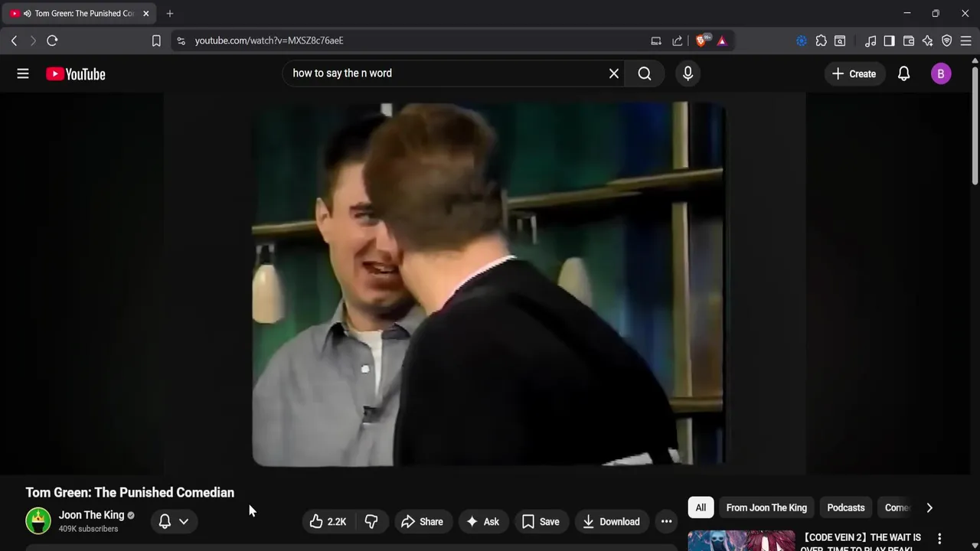
Task: Toggle the browser sidebar panel
Action: pyautogui.click(x=889, y=41)
